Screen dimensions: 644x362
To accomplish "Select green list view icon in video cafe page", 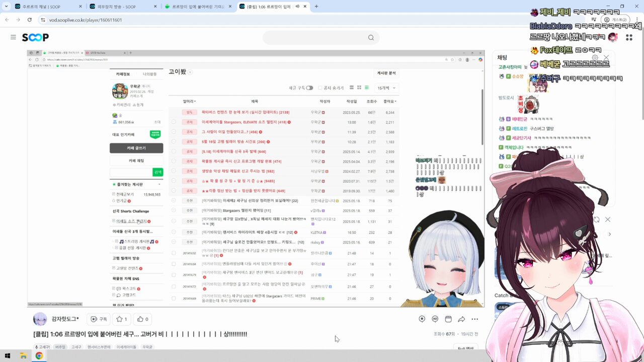I will pos(367,87).
